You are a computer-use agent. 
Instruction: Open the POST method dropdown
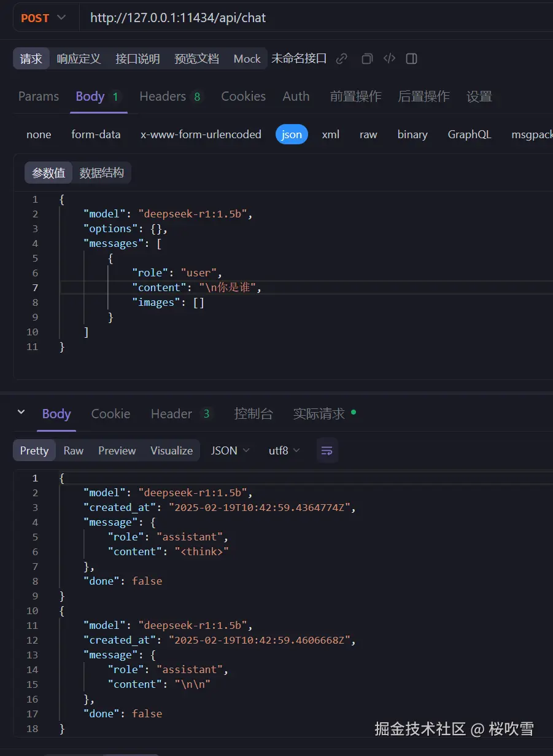43,18
